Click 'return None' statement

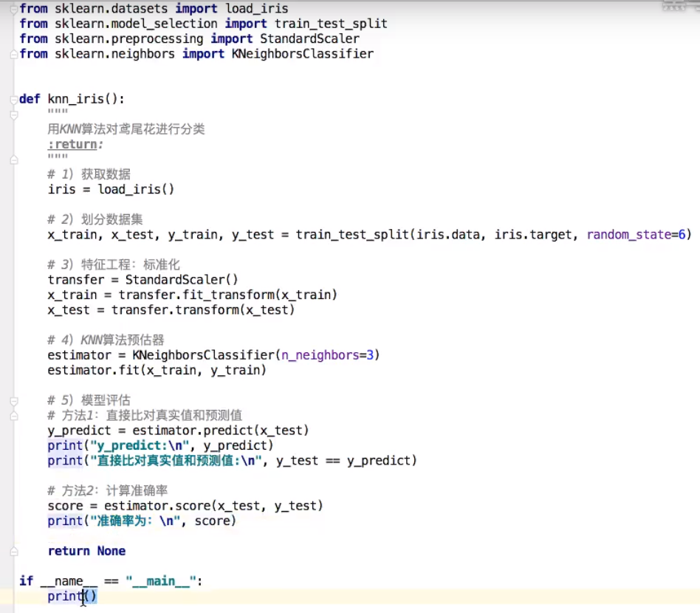point(86,551)
